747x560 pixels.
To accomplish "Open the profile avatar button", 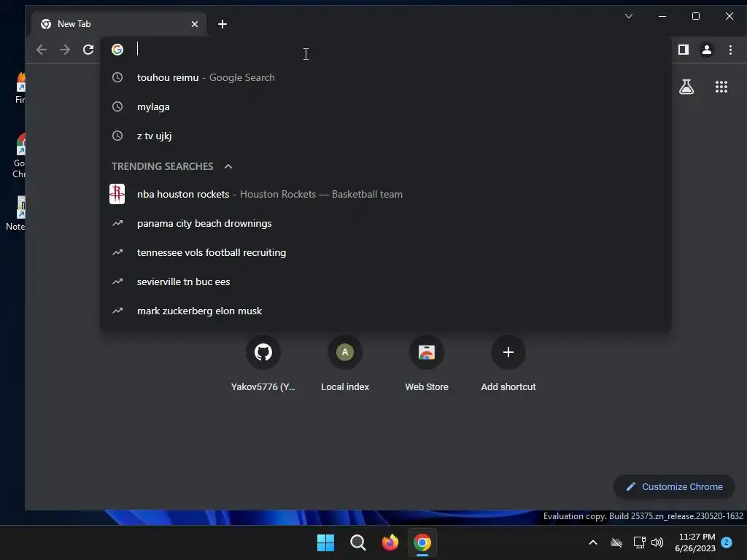I will pos(706,50).
